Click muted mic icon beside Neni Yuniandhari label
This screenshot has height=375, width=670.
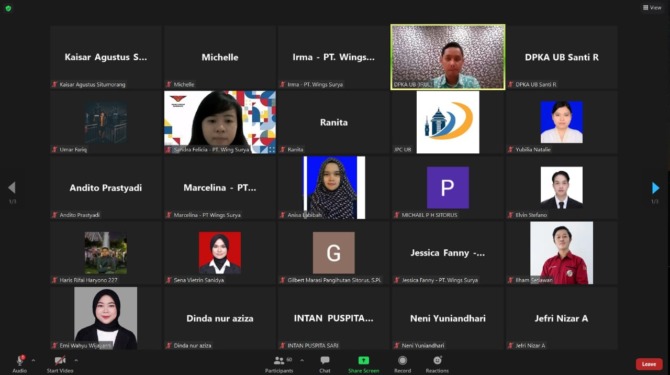tap(397, 345)
